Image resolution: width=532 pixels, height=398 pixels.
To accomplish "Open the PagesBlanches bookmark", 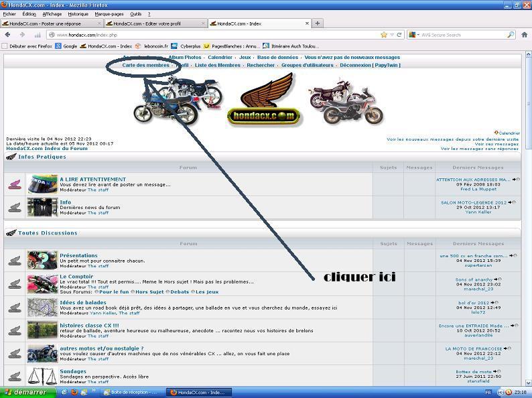I will click(232, 46).
